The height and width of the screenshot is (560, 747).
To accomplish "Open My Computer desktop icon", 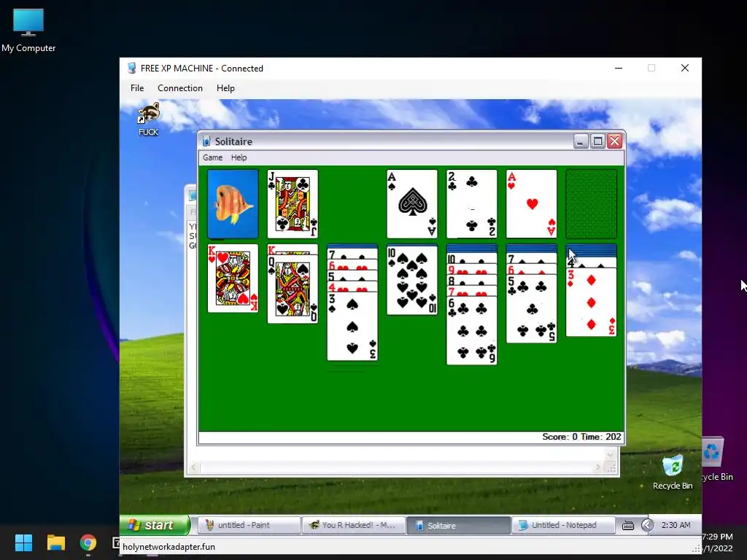I will [28, 31].
